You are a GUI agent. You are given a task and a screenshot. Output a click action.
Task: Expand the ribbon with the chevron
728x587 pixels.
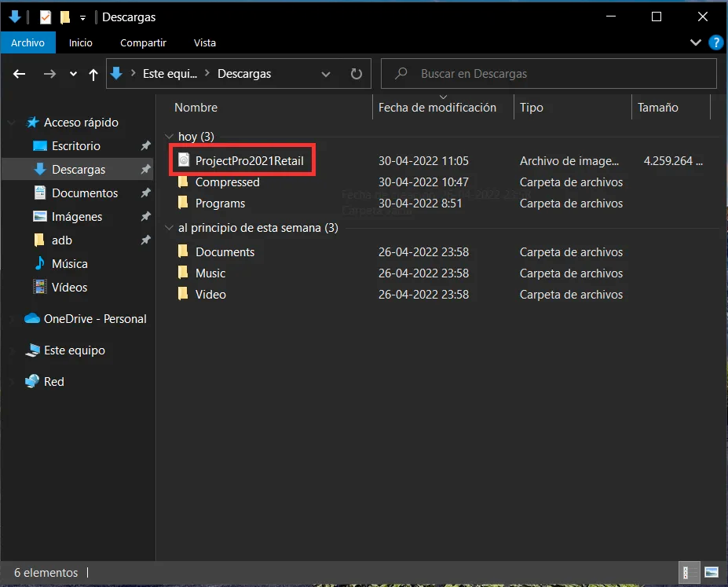[696, 42]
